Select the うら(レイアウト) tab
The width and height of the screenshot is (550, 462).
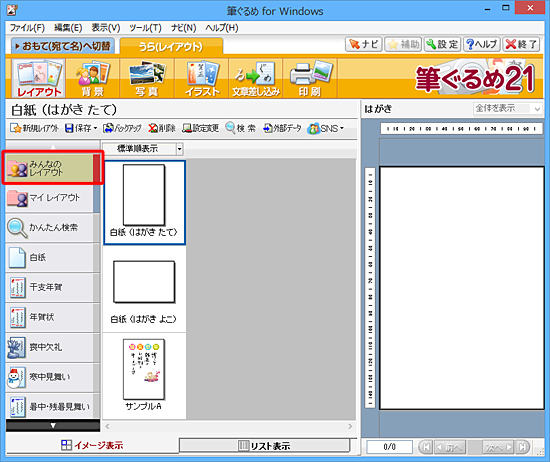pyautogui.click(x=171, y=46)
